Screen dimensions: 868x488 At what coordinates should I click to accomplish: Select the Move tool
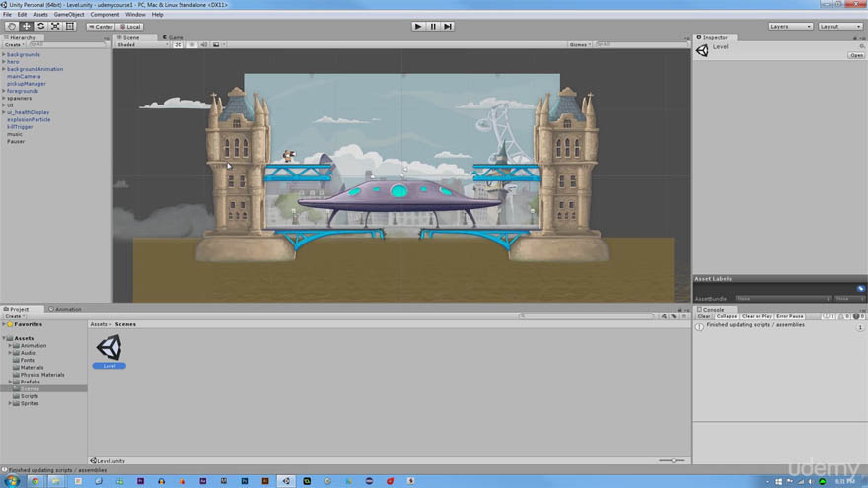tap(26, 26)
